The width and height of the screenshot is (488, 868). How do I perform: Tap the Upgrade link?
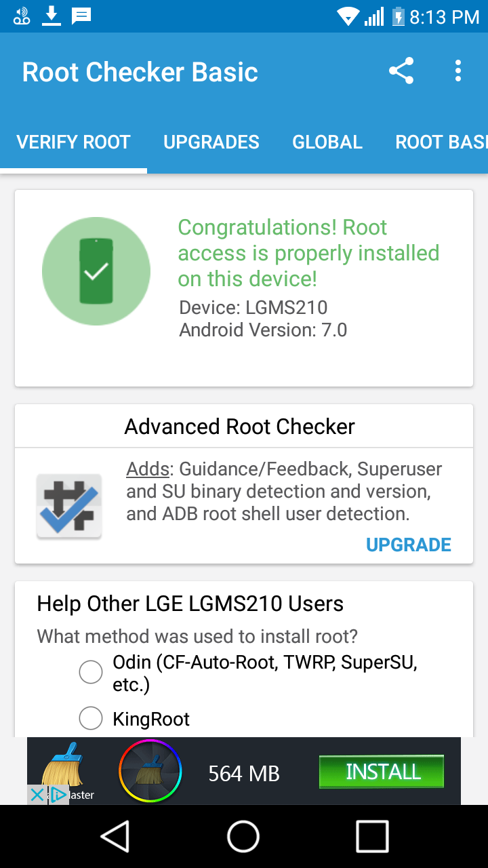pyautogui.click(x=408, y=545)
